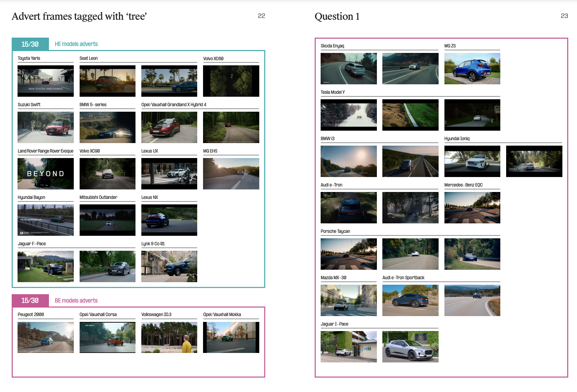Click the Hyundai Ioniq label

click(x=457, y=139)
